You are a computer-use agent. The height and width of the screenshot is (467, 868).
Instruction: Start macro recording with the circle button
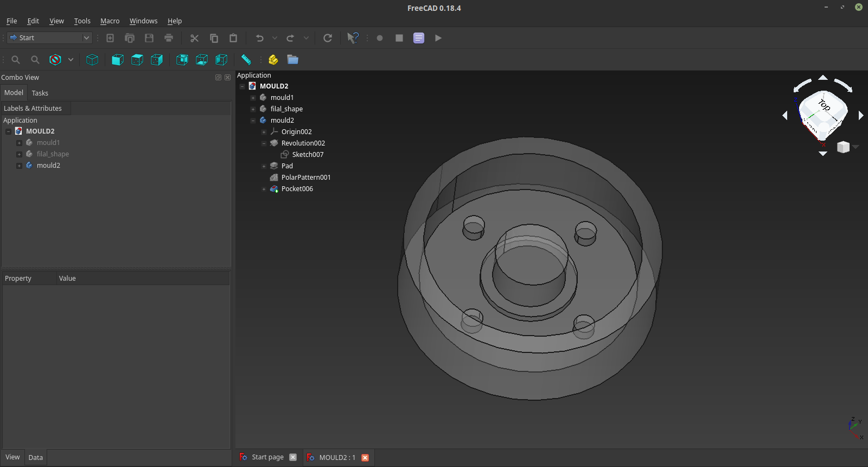pos(380,38)
